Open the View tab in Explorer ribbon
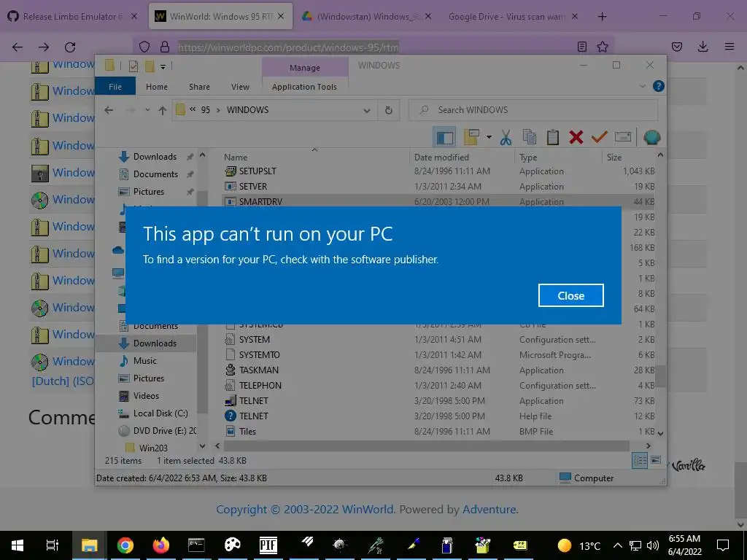Image resolution: width=747 pixels, height=560 pixels. coord(240,87)
